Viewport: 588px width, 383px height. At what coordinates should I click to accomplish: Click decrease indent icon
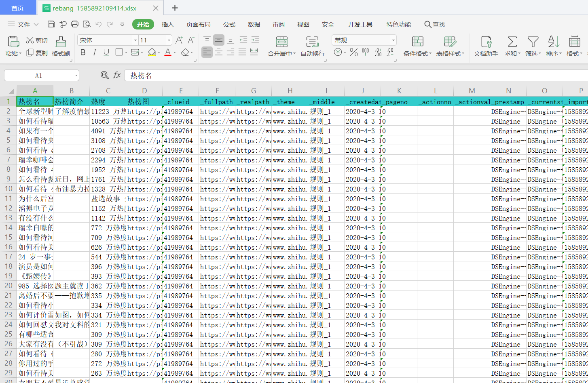tap(243, 40)
